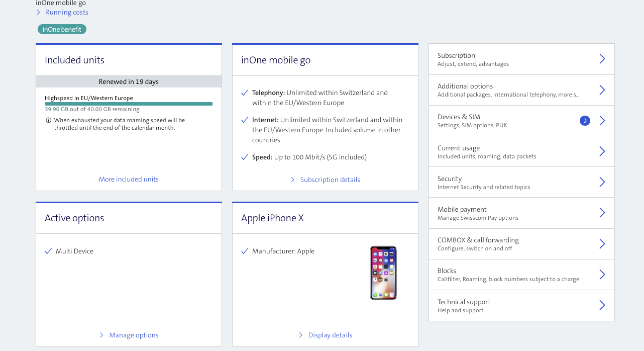
Task: Click the checkmark beside Manufacturer: Apple
Action: pyautogui.click(x=245, y=251)
